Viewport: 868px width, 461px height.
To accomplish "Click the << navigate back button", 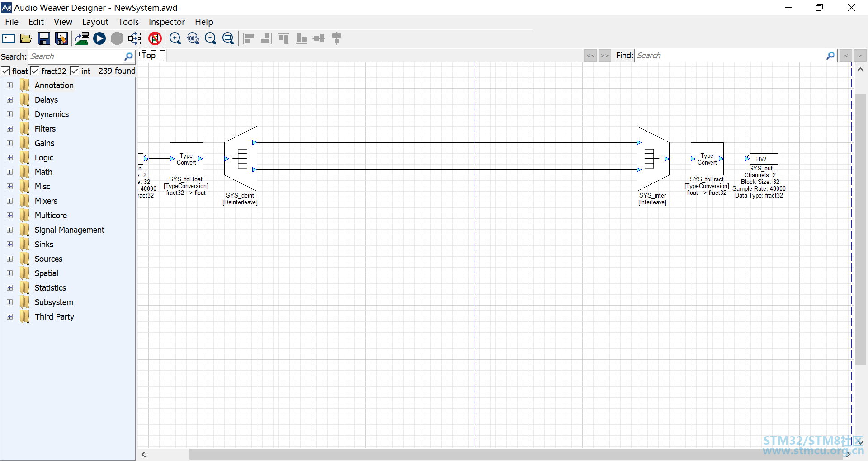I will click(x=590, y=56).
